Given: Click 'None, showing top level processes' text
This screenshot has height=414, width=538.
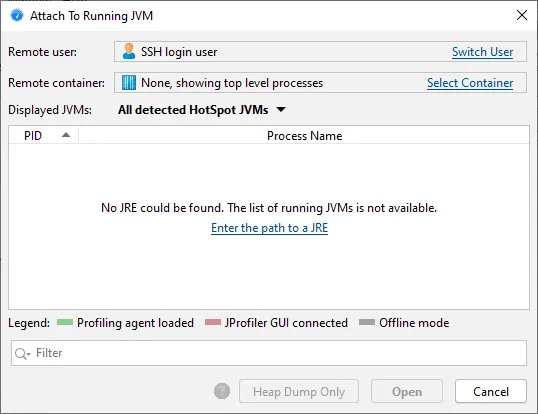Looking at the screenshot, I should click(232, 83).
